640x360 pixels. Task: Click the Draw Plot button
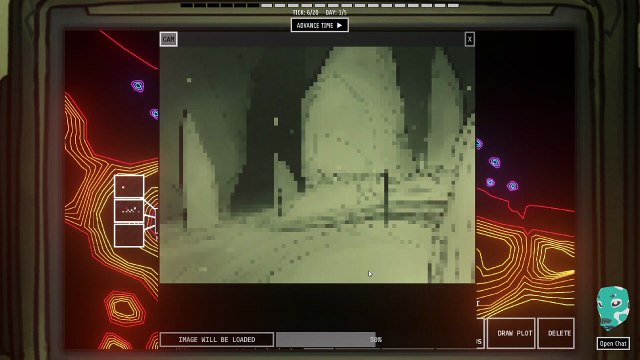click(x=511, y=333)
